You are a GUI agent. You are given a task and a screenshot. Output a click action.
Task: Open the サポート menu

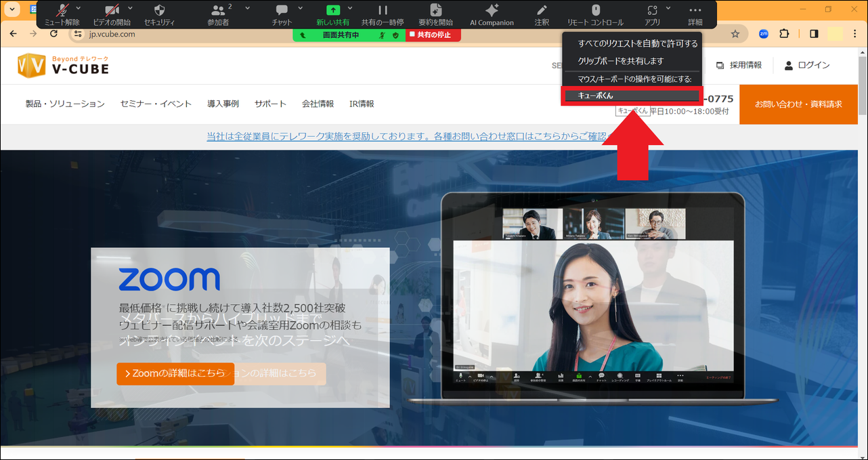tap(270, 104)
